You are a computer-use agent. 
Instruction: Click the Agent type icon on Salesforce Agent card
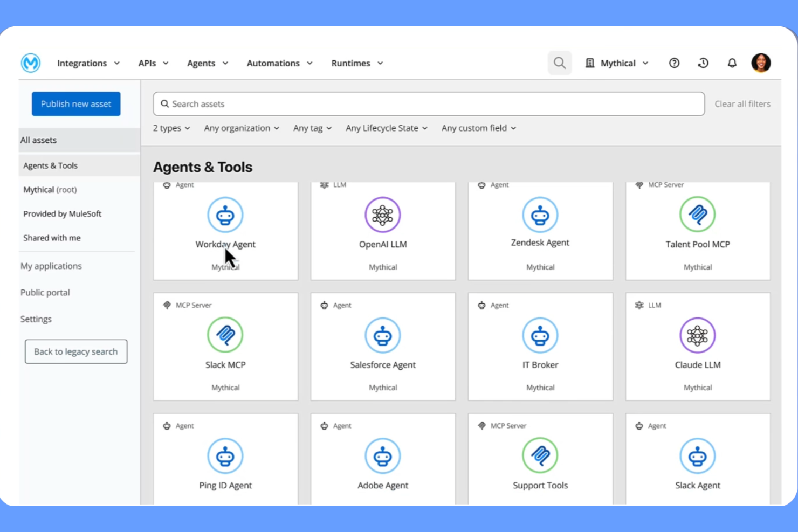click(x=324, y=305)
